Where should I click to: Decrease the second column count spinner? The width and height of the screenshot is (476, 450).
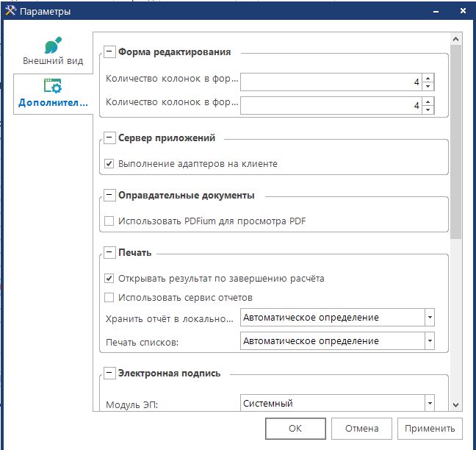pos(428,110)
